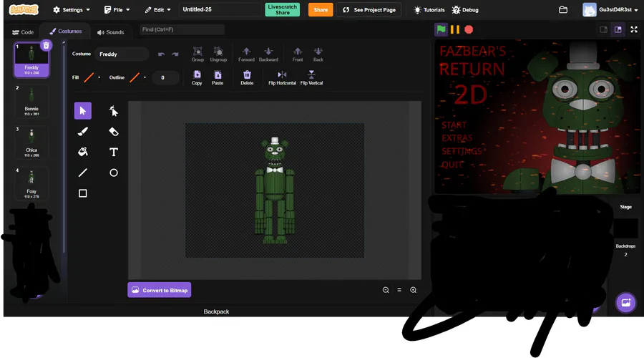Open the Settings menu
This screenshot has width=644, height=358.
coord(72,9)
